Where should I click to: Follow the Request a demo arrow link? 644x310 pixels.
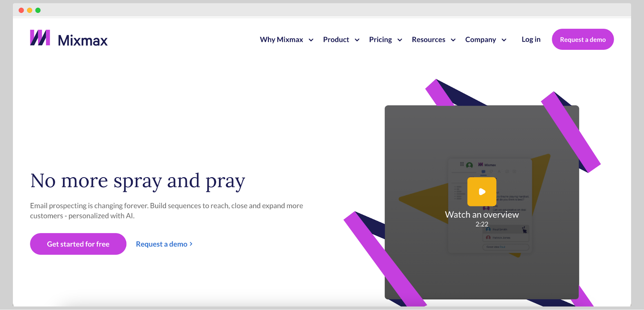point(164,244)
